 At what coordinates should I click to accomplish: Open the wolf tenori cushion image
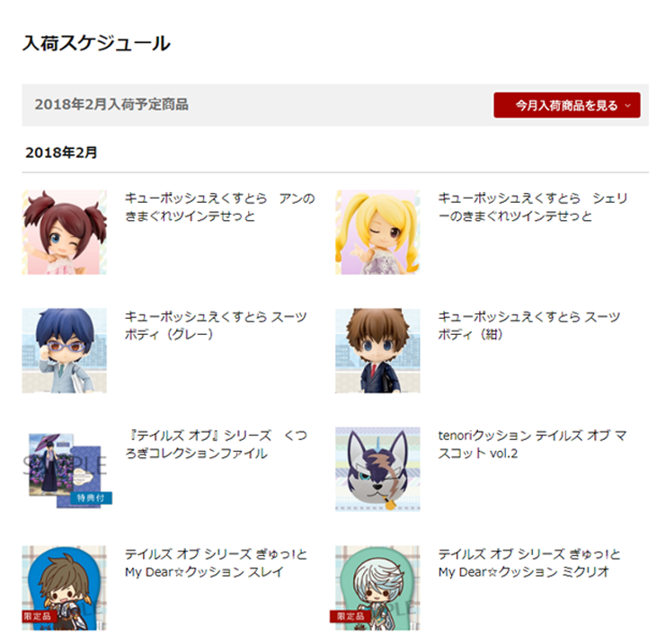(377, 470)
